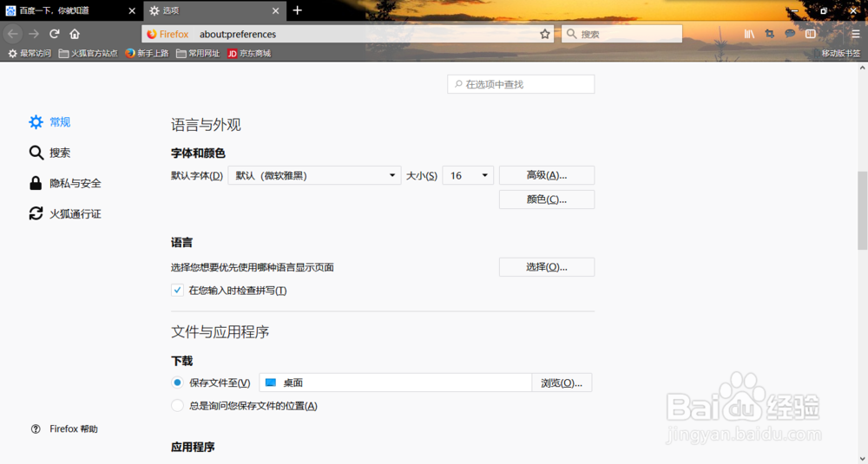Open font 大小 dropdown showing 16

point(468,175)
